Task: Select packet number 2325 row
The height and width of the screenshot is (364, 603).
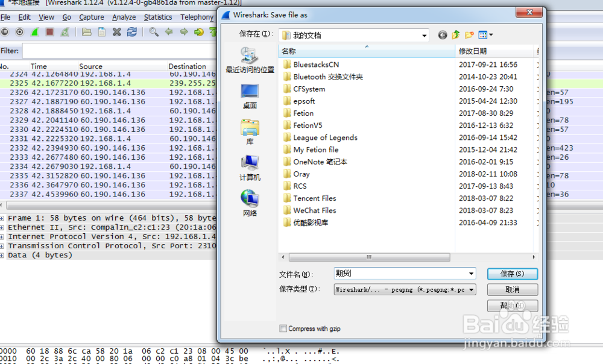Action: (109, 83)
